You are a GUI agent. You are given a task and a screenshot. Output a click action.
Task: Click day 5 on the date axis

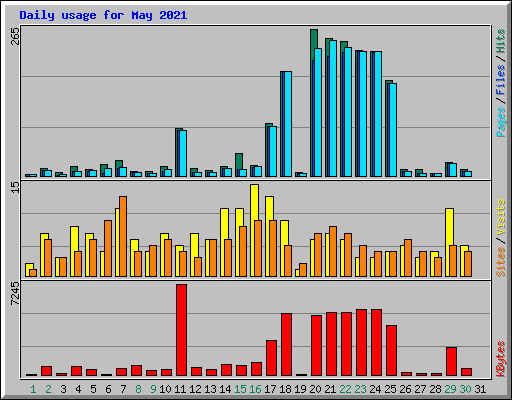point(93,389)
